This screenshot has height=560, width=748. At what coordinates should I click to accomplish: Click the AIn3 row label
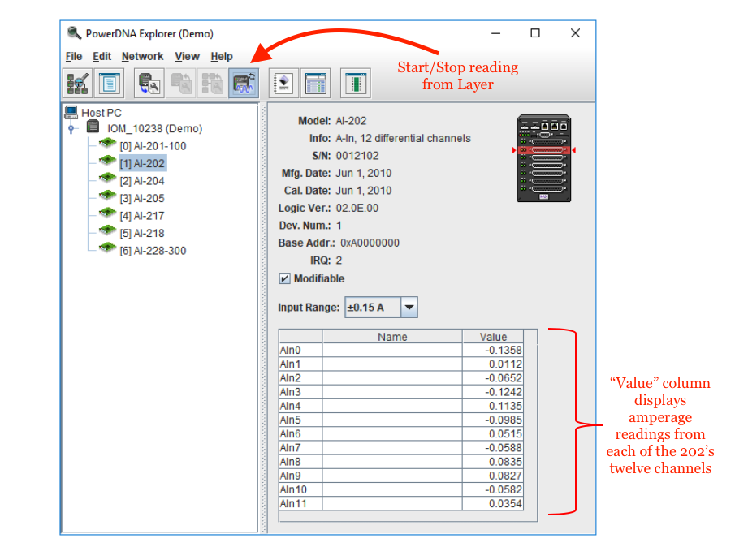click(x=291, y=392)
